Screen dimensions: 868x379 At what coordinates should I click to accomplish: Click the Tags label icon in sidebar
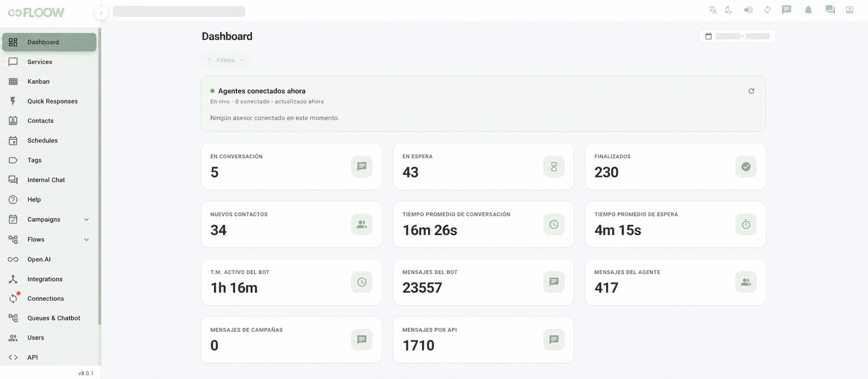tap(13, 160)
